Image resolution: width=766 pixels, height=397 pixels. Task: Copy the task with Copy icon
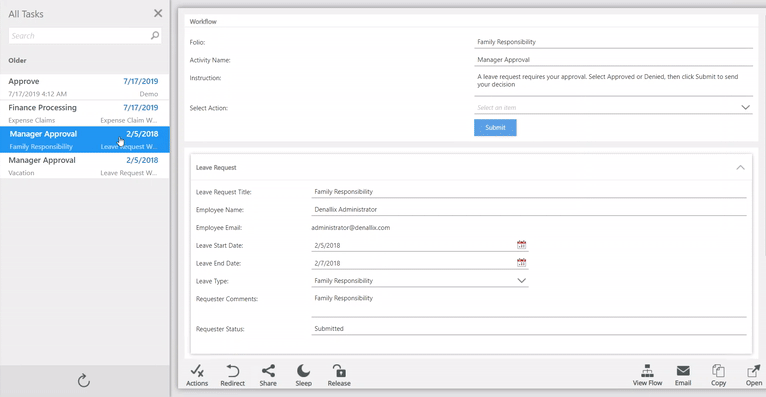718,375
